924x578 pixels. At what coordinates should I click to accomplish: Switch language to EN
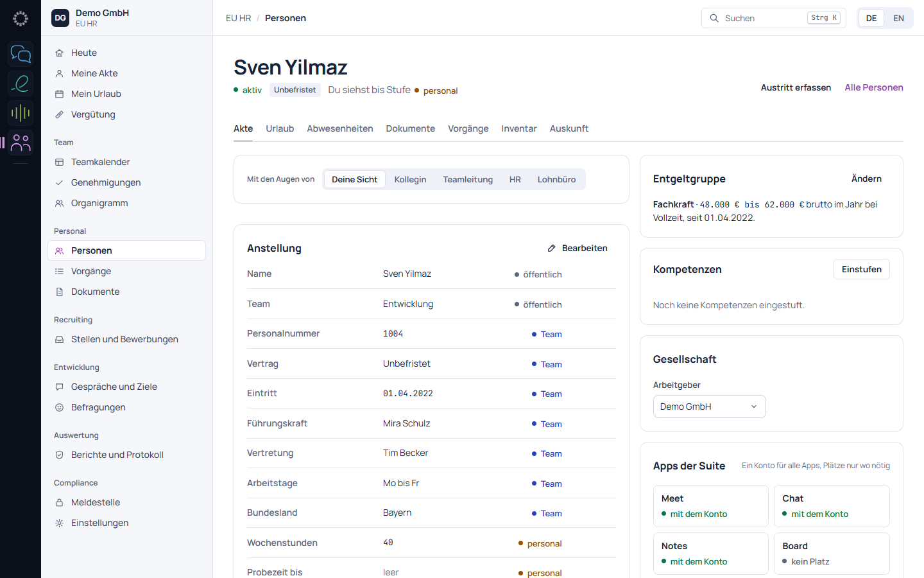tap(898, 18)
